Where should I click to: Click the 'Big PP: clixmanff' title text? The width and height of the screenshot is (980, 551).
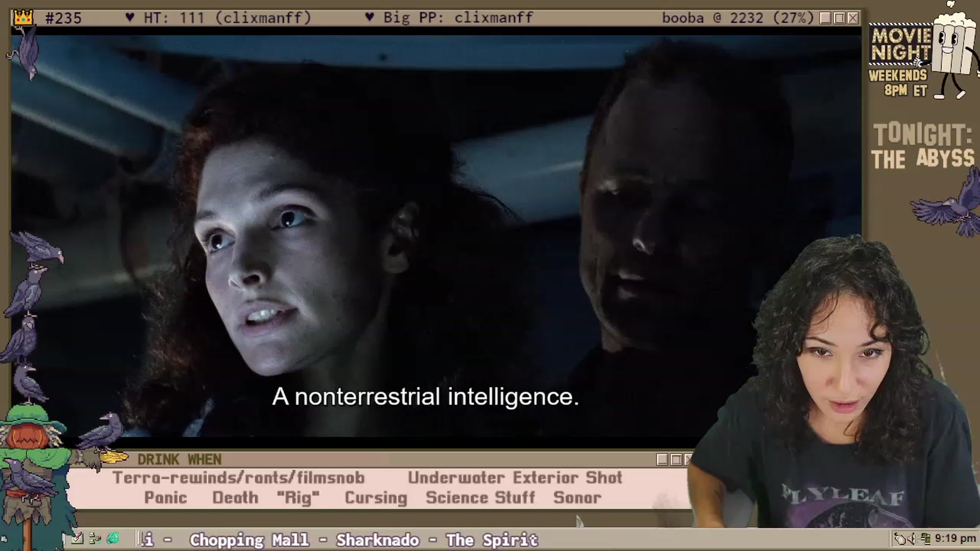click(458, 18)
